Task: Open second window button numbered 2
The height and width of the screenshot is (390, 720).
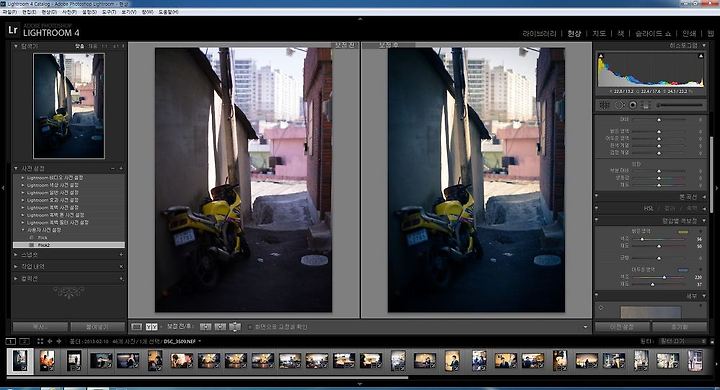Action: [25, 341]
